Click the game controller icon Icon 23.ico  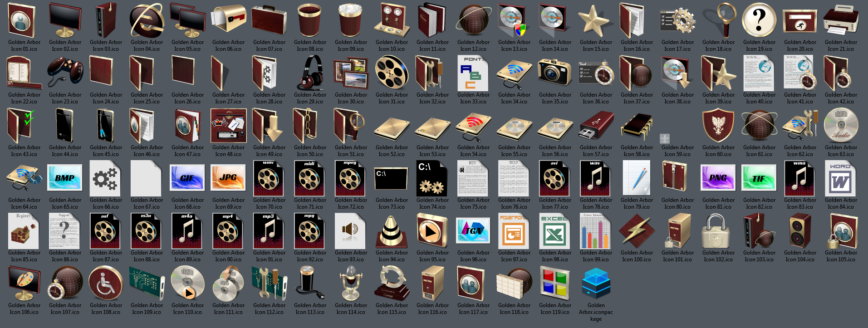[x=65, y=73]
